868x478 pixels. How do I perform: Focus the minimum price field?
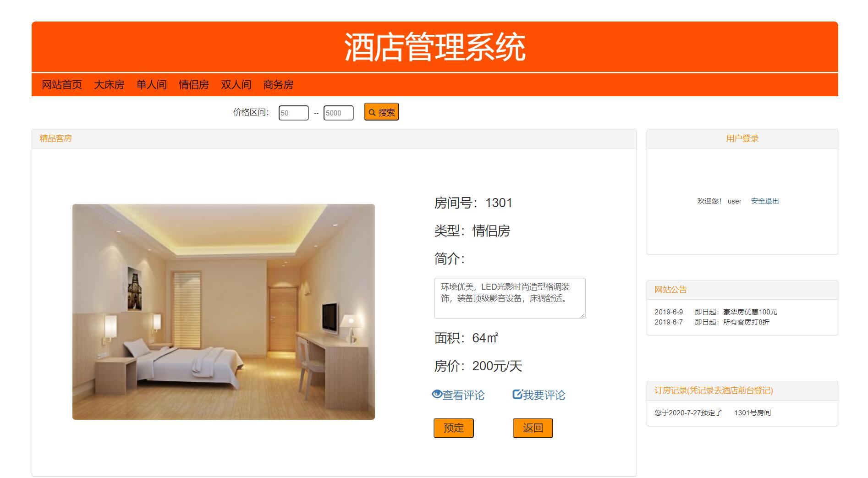click(294, 113)
